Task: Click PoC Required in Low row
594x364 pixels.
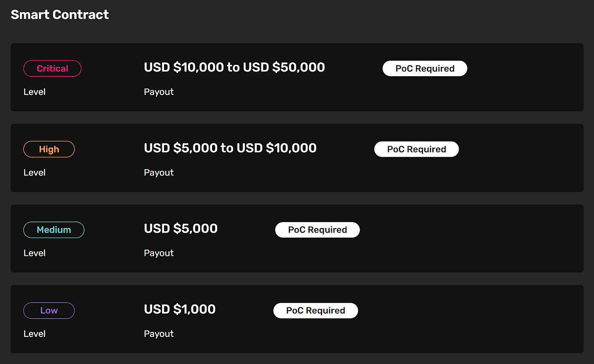Action: pos(316,311)
